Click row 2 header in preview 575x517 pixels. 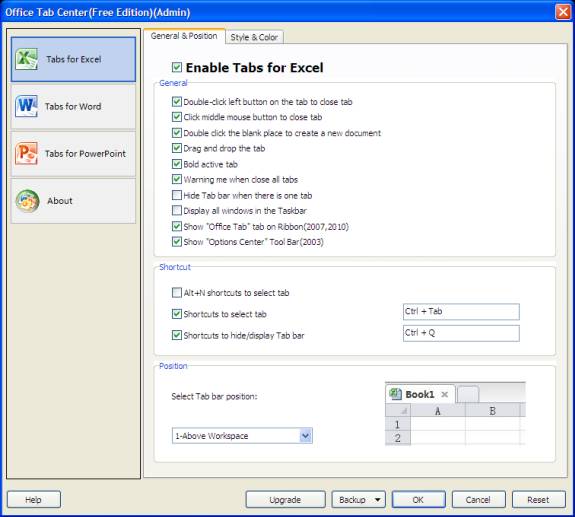point(398,438)
